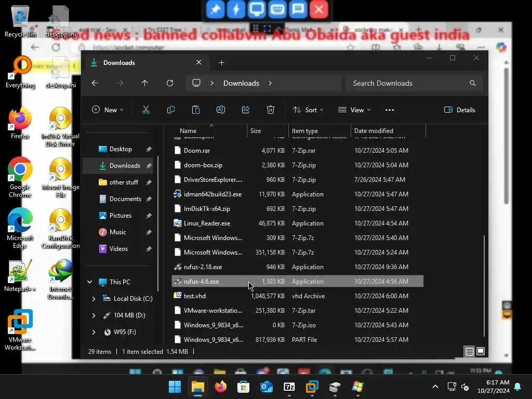The image size is (532, 399).
Task: Click the Share icon in Explorer toolbar
Action: coord(246,110)
